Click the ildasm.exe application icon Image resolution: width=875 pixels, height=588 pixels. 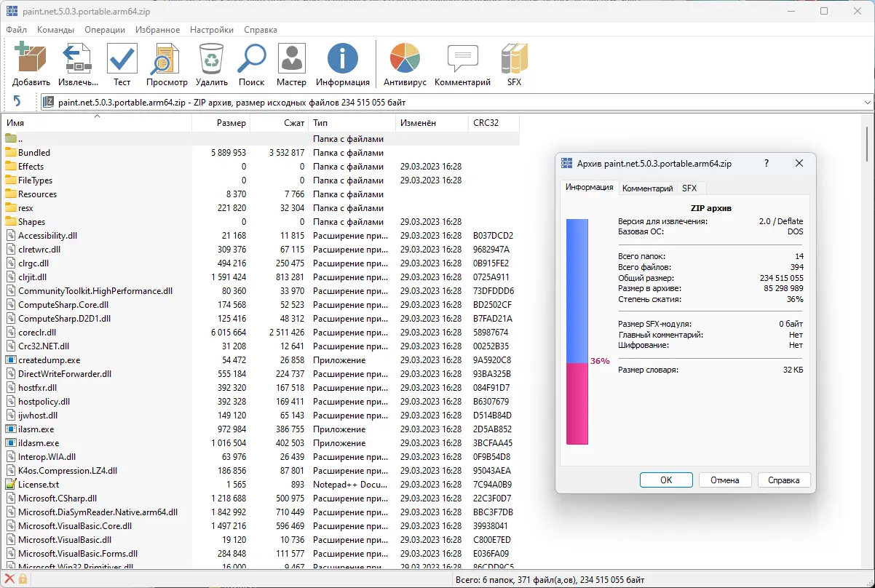(x=11, y=442)
